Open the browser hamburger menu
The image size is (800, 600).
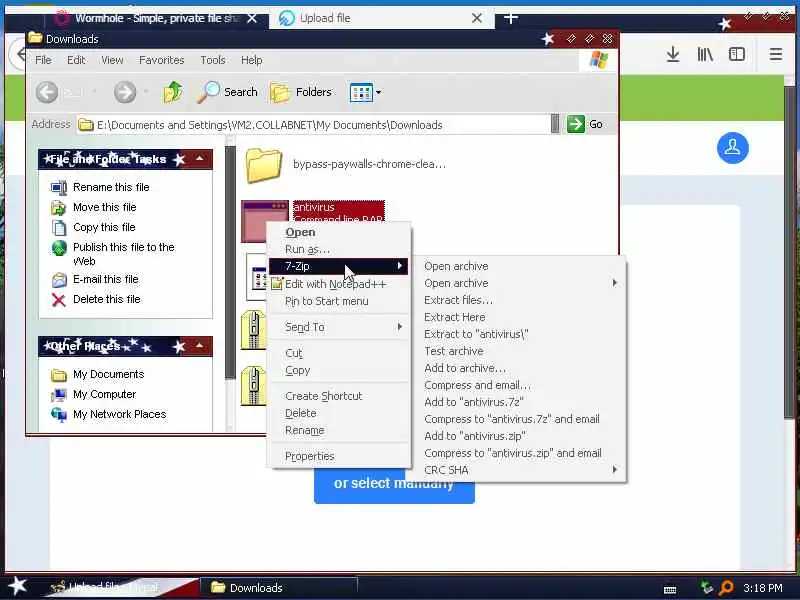coord(776,54)
